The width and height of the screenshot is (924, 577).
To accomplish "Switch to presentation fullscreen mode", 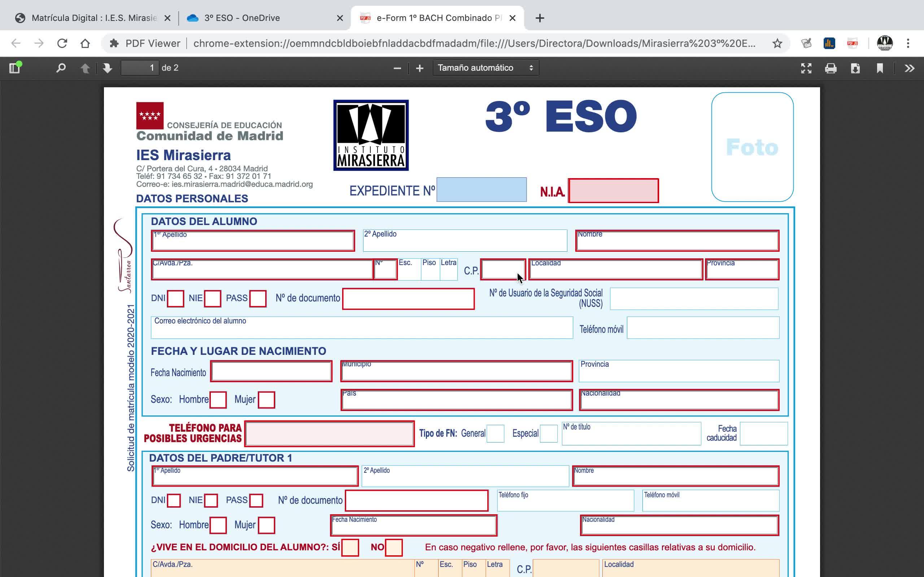I will pos(806,68).
